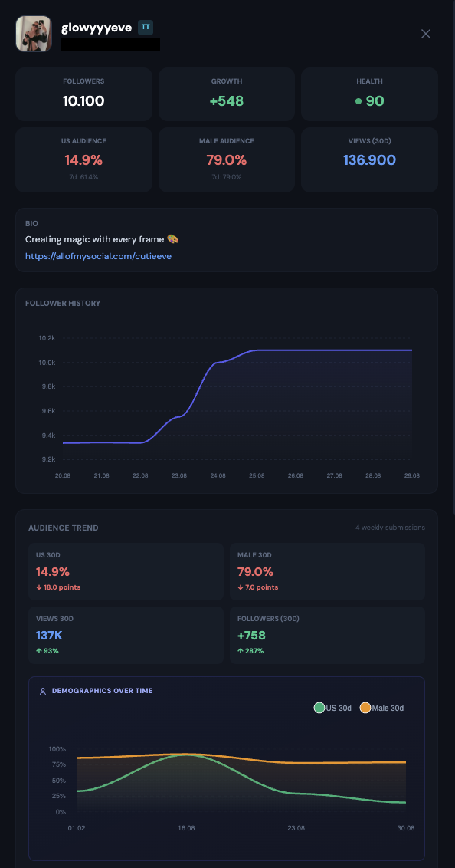Click the green Health status dot

358,101
